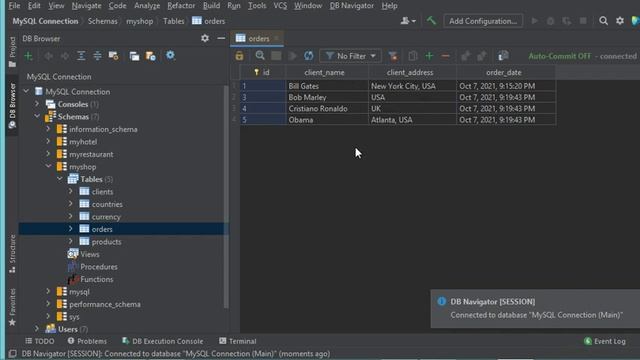
Task: Collapse the Tables node
Action: pyautogui.click(x=60, y=179)
